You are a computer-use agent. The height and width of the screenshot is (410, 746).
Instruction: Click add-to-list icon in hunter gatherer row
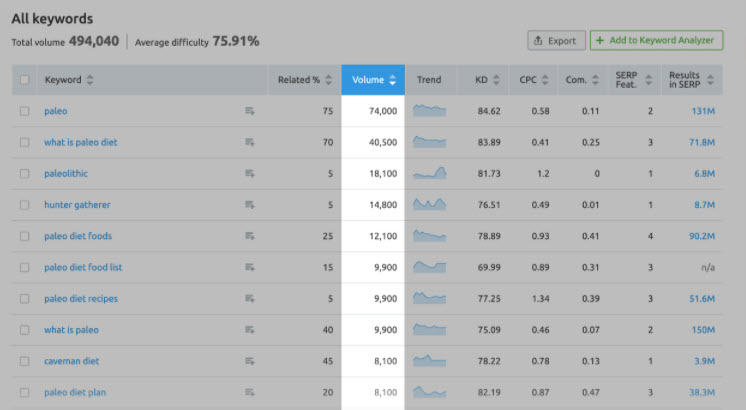click(x=250, y=205)
